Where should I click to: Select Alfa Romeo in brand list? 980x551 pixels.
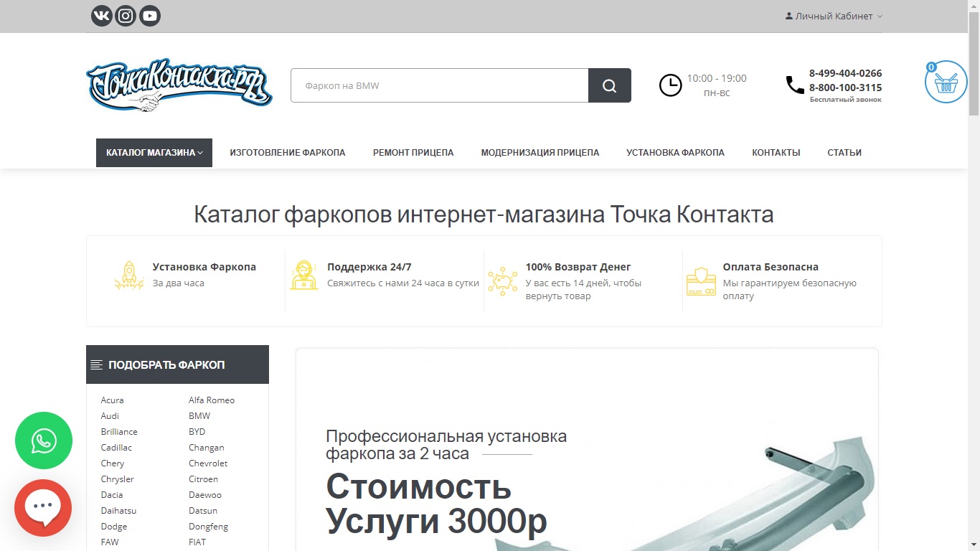[x=212, y=400]
